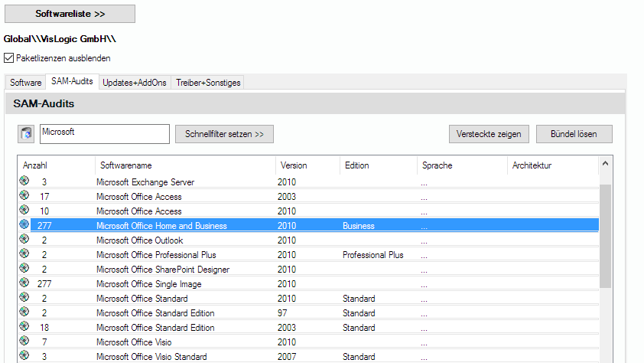644x363 pixels.
Task: Select Microsoft Office Standard 2010 name
Action: (142, 299)
